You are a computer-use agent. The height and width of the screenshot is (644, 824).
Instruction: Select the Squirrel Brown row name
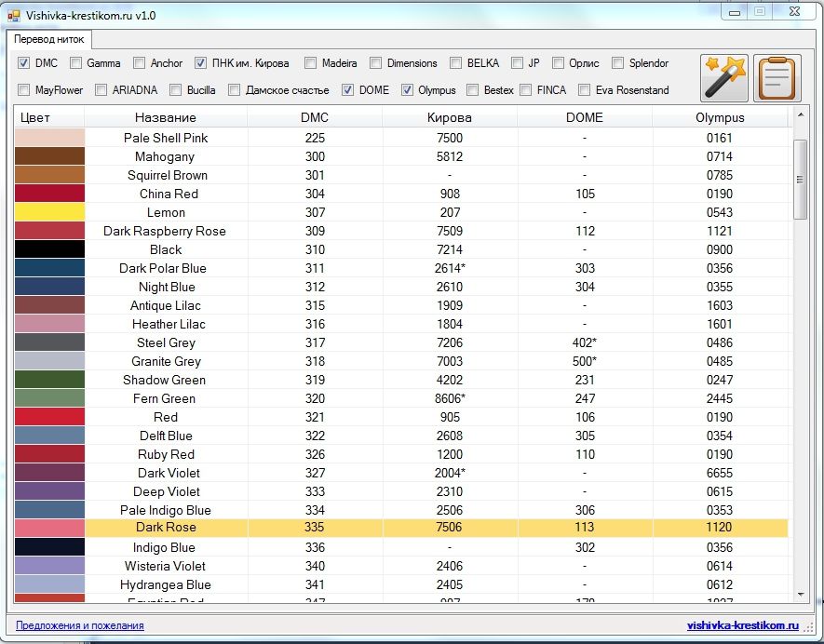[167, 175]
